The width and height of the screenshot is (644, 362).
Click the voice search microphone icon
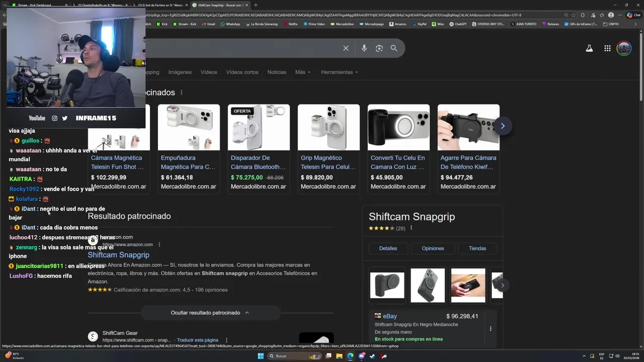[x=364, y=48]
